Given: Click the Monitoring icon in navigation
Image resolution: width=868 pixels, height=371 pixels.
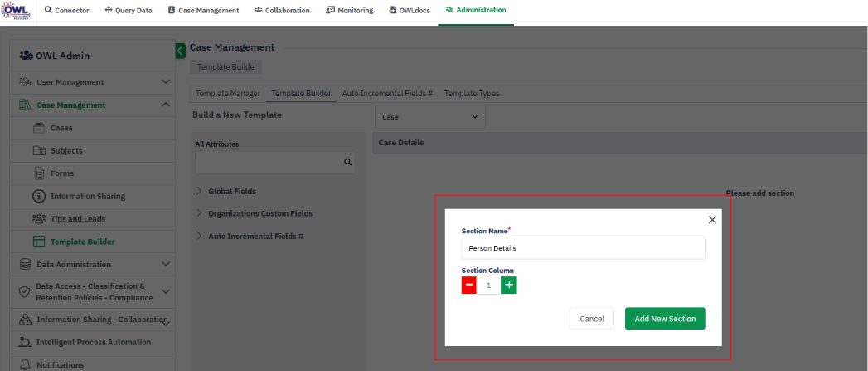Looking at the screenshot, I should click(331, 10).
